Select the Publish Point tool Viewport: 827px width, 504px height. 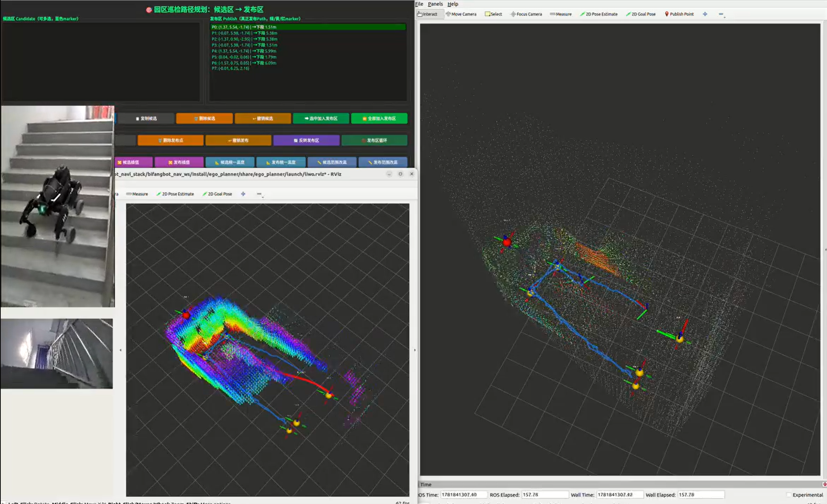click(x=679, y=14)
